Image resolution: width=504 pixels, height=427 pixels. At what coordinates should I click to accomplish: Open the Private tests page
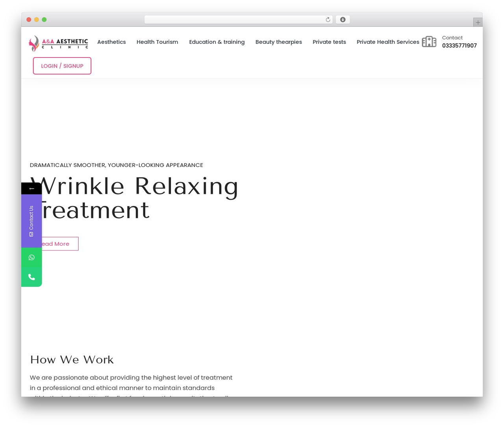pos(329,42)
